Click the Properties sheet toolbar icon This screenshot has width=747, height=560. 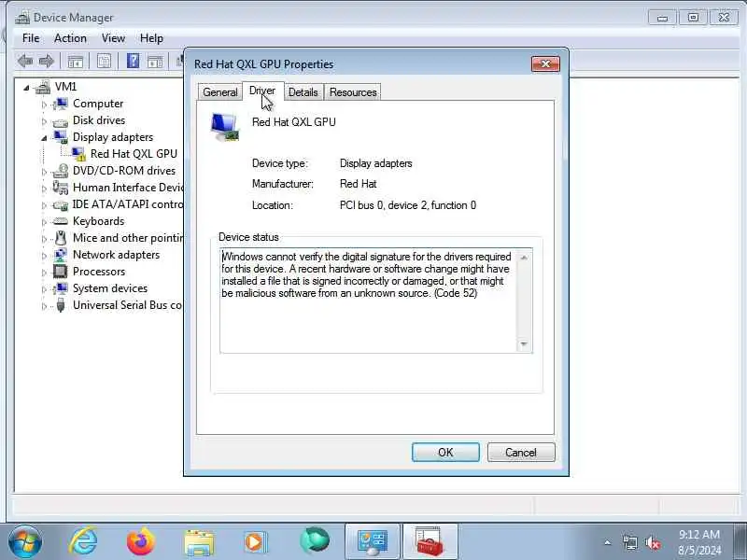104,61
